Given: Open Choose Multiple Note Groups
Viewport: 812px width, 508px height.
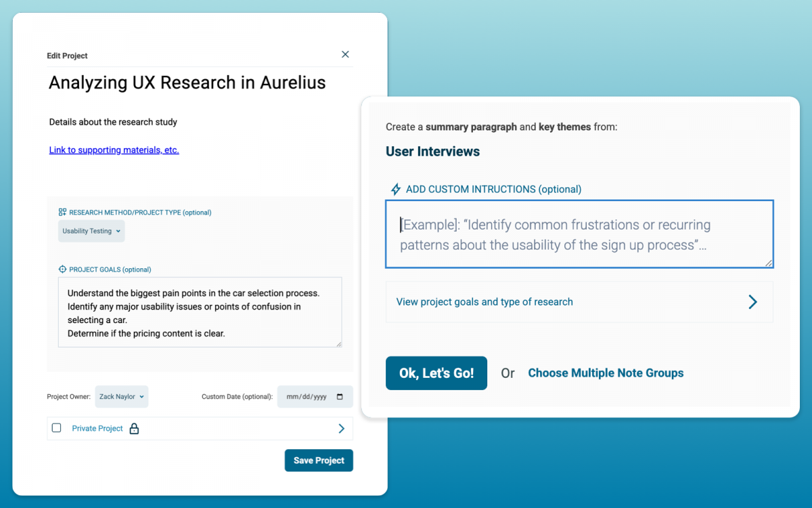Looking at the screenshot, I should (x=605, y=373).
